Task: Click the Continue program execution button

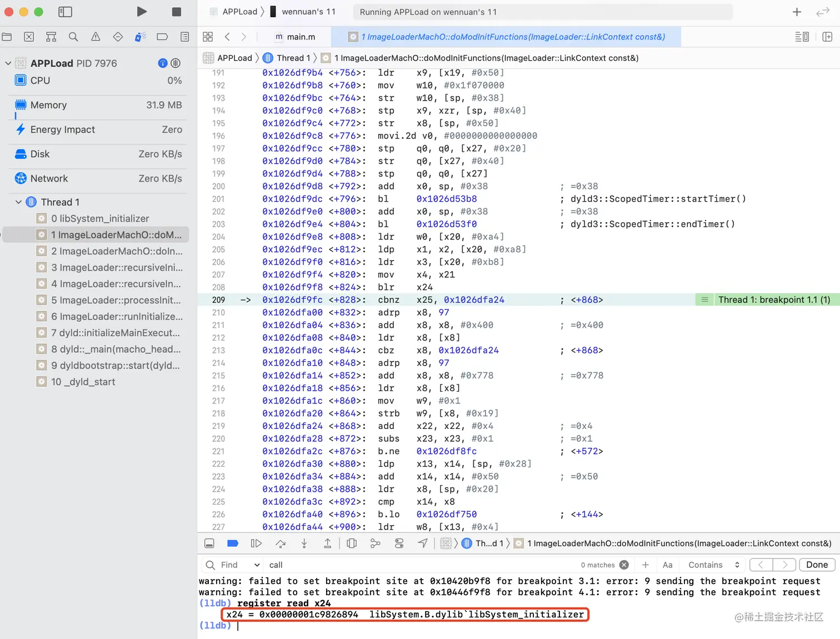Action: (256, 543)
